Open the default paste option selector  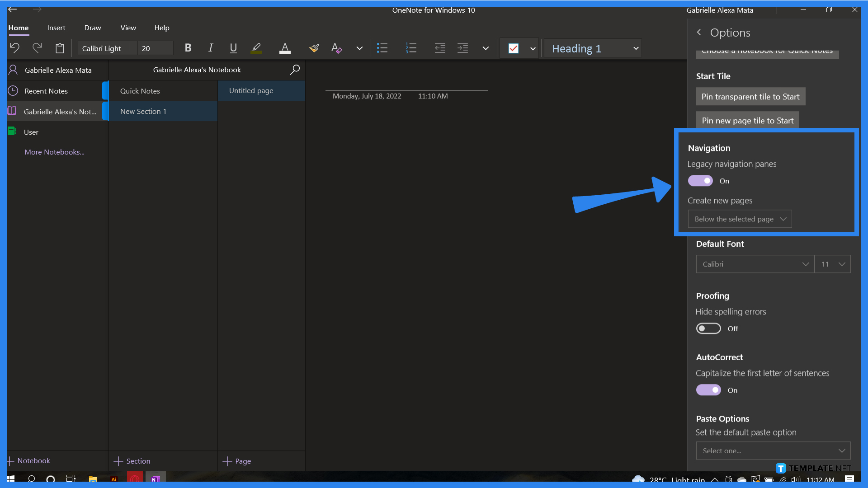773,450
